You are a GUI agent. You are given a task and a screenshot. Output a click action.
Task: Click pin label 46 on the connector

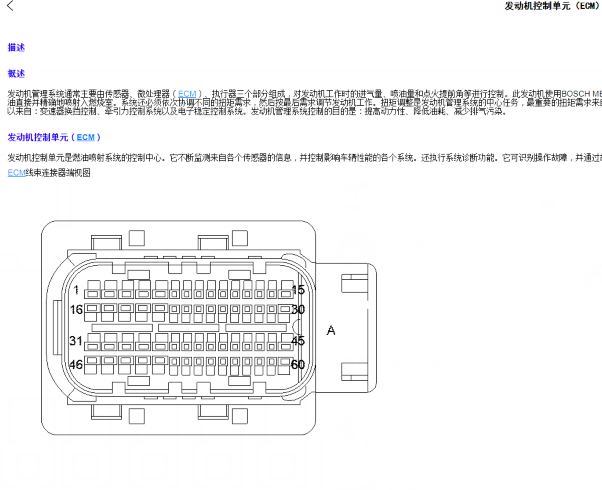pyautogui.click(x=76, y=364)
